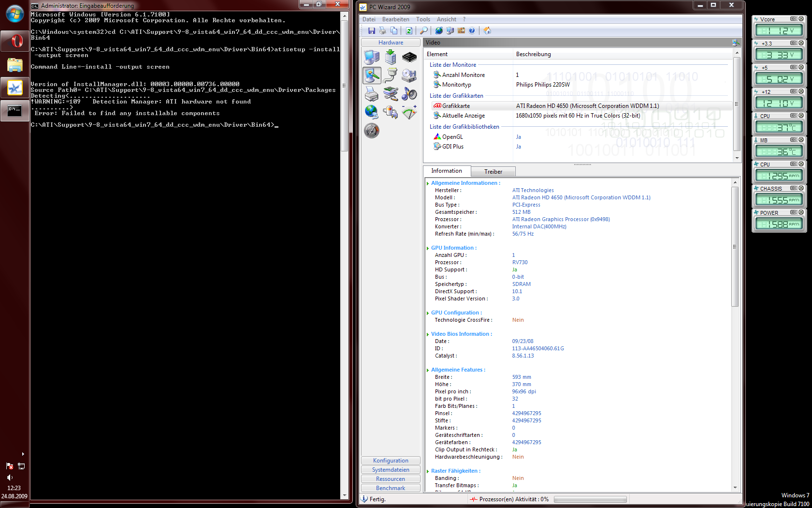Open the Ressourcen category
Image resolution: width=812 pixels, height=508 pixels.
(x=391, y=479)
